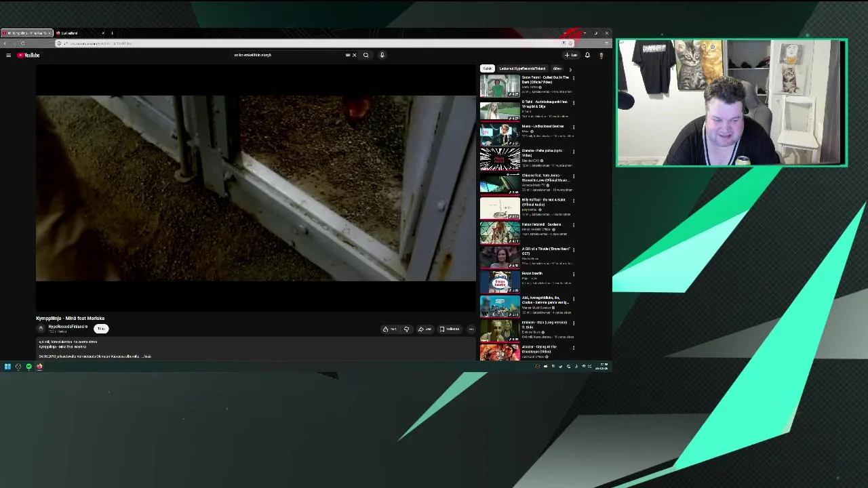Open the taskbar clock and date
Screen dimensions: 868x488
pos(601,367)
